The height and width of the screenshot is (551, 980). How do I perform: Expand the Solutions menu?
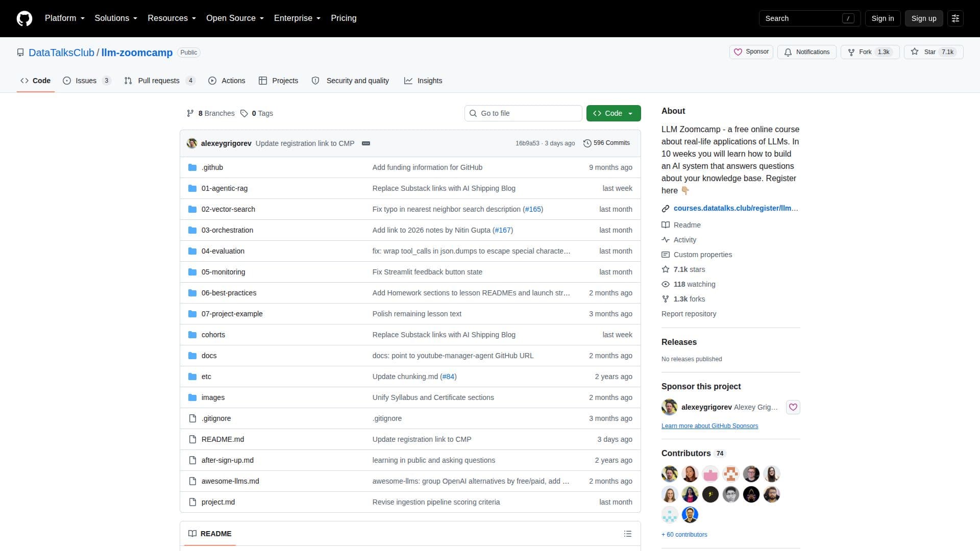pos(116,18)
